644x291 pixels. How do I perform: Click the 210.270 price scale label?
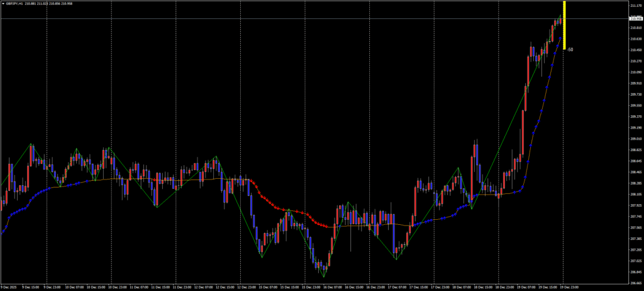636,61
